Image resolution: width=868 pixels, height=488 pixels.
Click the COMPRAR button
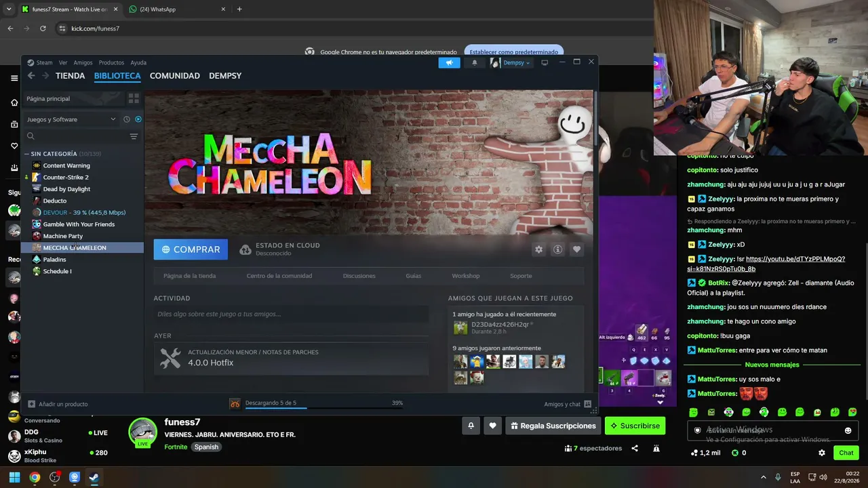191,249
